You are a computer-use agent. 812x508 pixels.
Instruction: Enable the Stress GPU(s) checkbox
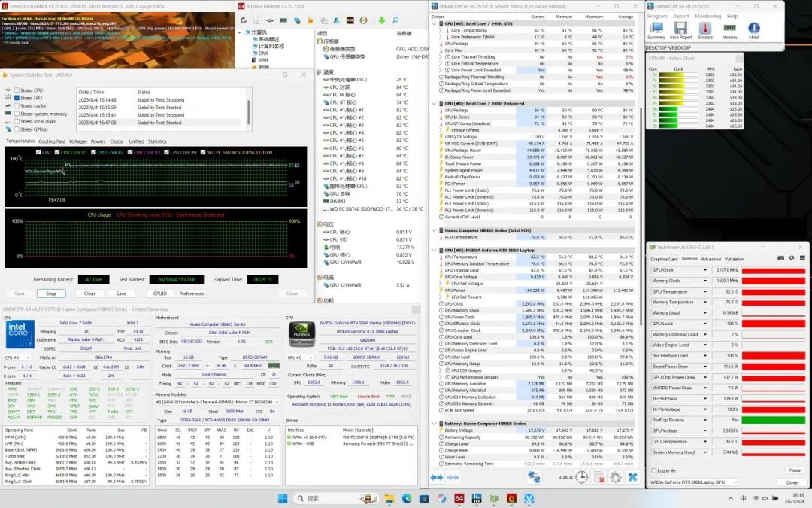tap(17, 129)
